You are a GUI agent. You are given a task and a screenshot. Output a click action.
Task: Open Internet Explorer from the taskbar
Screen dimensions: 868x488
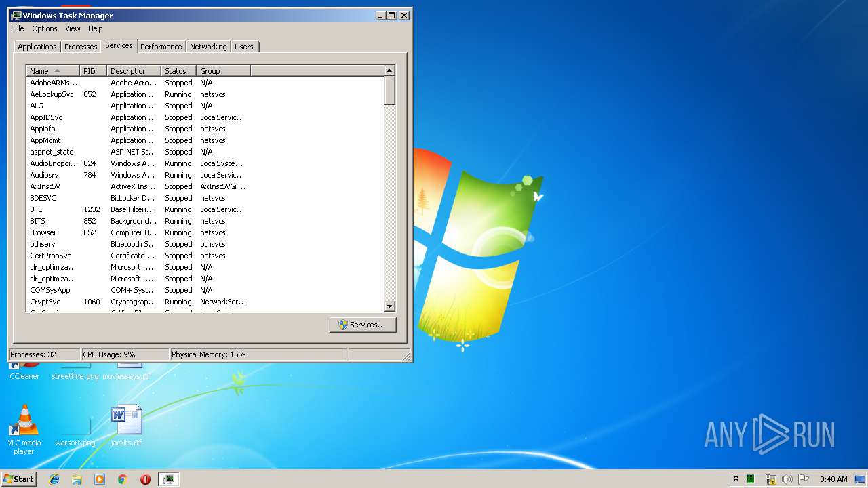pos(54,479)
